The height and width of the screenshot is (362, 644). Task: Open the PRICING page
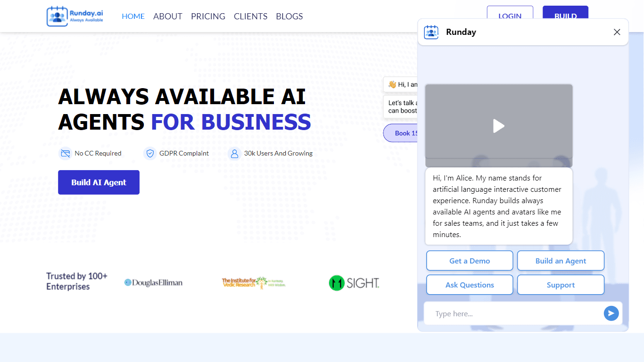(208, 16)
